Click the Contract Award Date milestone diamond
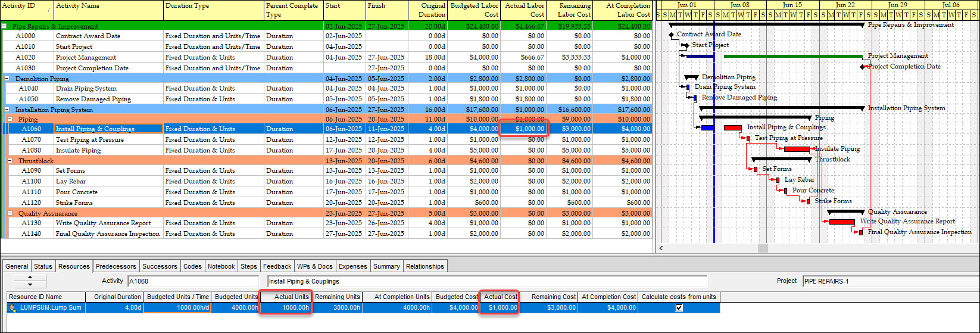 pyautogui.click(x=672, y=35)
